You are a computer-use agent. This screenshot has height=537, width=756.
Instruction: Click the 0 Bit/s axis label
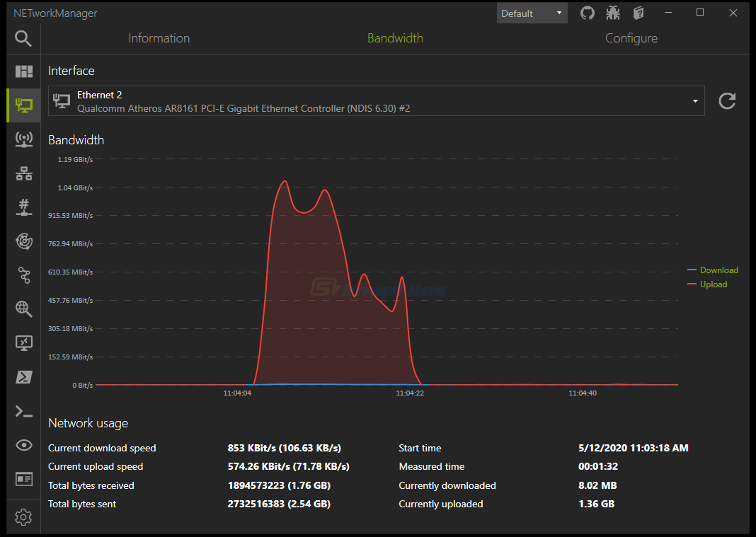click(x=82, y=385)
